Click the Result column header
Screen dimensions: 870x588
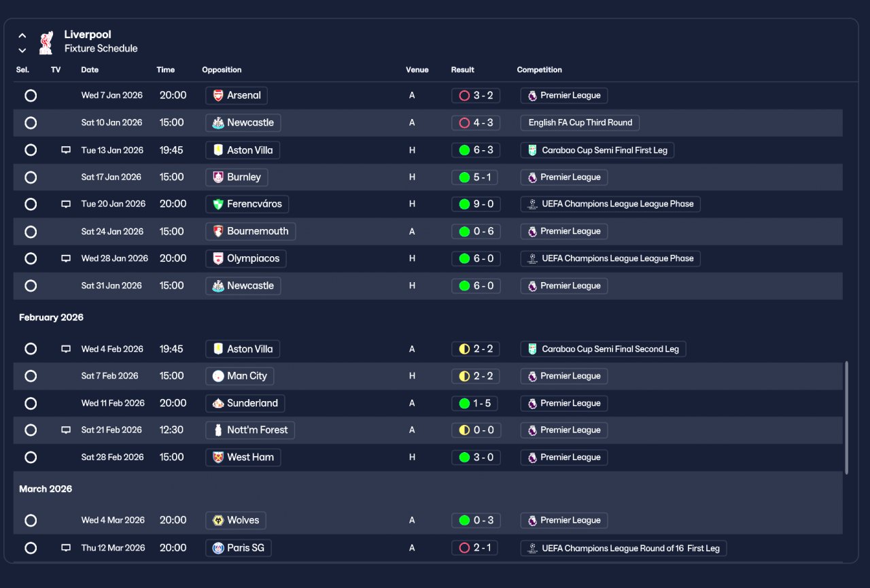pos(463,70)
